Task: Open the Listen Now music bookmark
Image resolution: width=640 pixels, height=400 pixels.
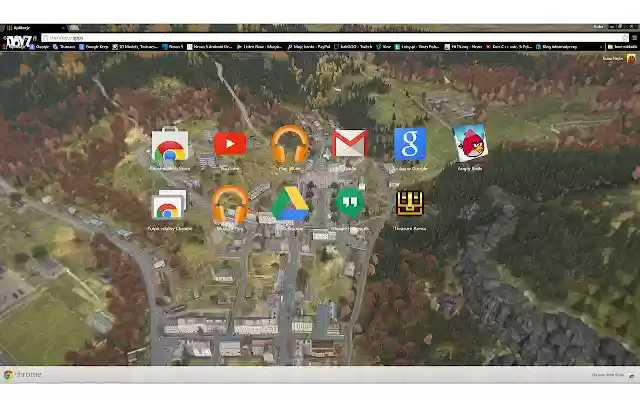Action: point(259,47)
